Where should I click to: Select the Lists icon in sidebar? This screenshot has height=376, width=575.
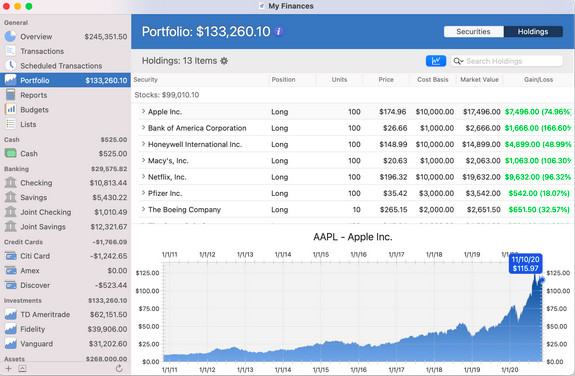pyautogui.click(x=10, y=124)
